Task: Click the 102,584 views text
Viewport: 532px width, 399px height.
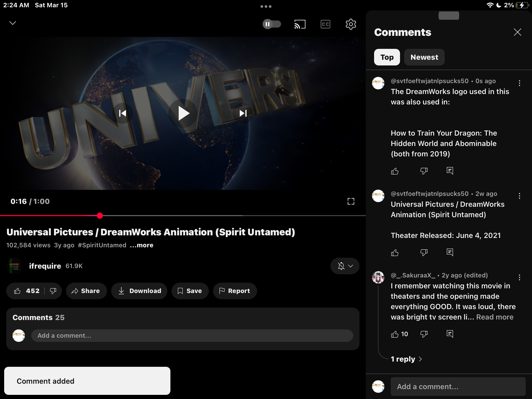Action: [28, 245]
